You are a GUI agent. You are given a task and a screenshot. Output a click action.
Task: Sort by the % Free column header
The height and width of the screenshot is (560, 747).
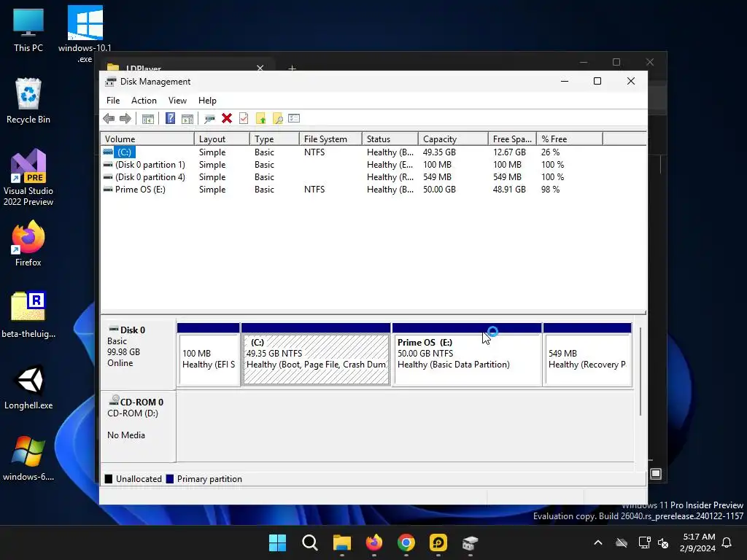point(569,139)
